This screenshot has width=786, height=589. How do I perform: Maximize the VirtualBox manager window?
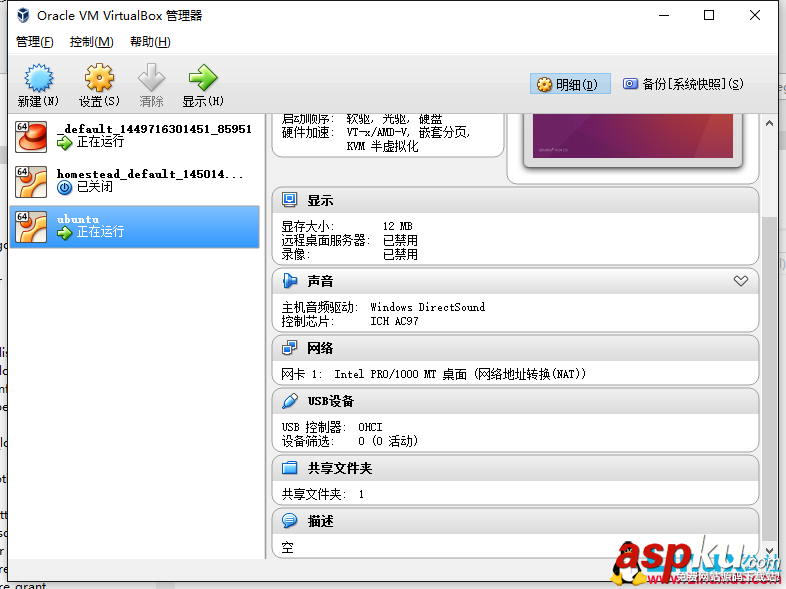click(709, 16)
